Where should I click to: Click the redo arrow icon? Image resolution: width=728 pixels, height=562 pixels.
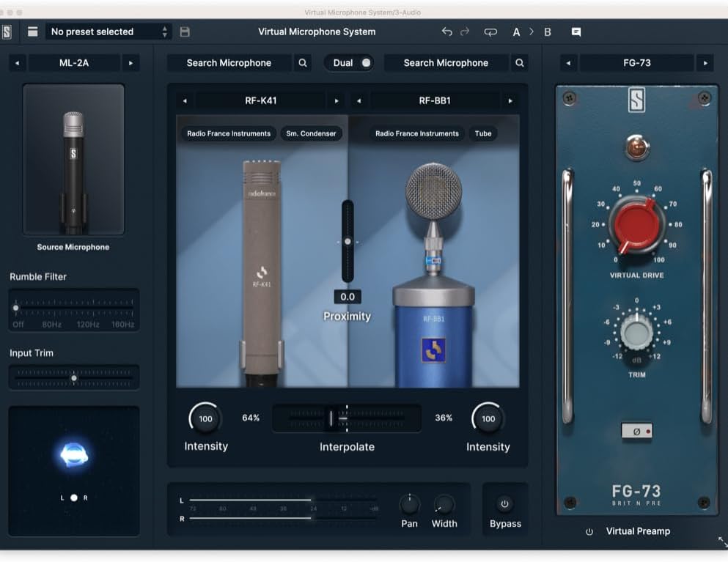pos(465,32)
